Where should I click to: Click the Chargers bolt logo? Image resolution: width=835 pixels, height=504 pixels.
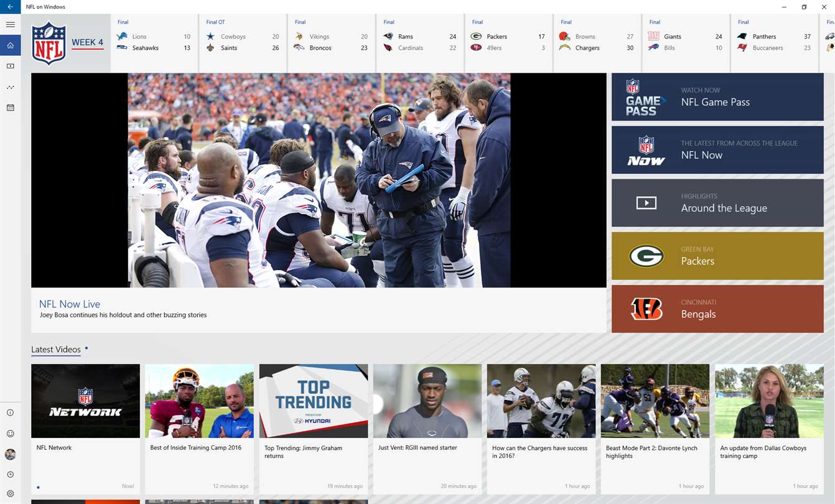coord(565,48)
